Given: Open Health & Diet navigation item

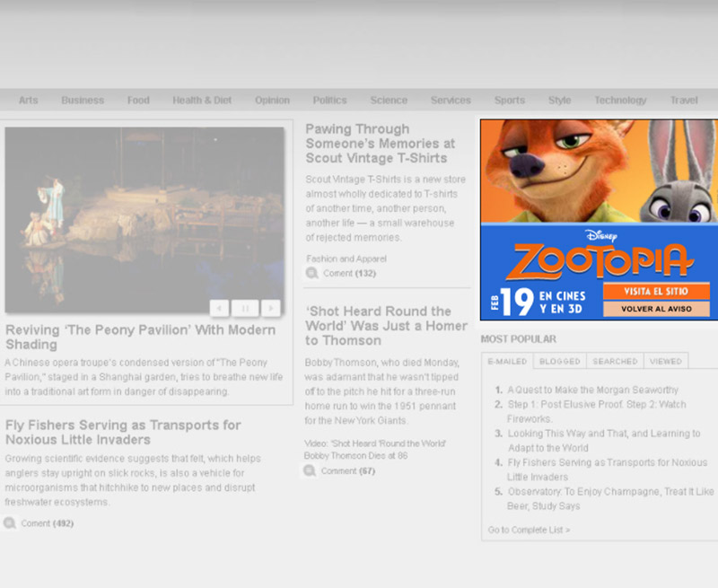Looking at the screenshot, I should [x=202, y=101].
